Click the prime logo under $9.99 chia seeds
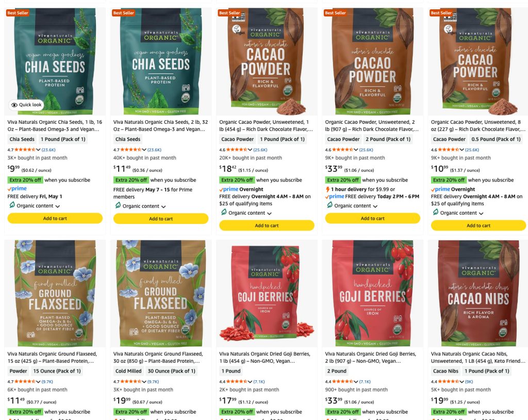 (x=17, y=188)
